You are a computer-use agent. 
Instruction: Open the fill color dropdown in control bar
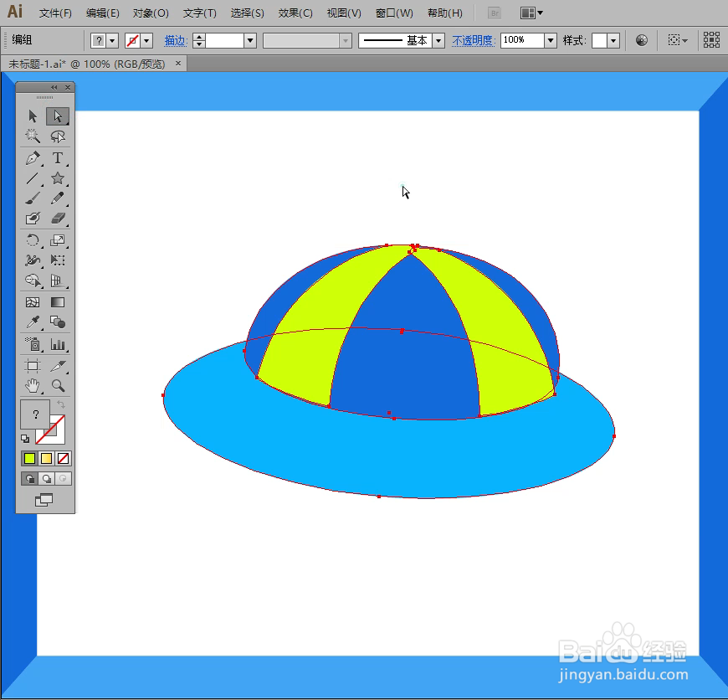click(x=112, y=41)
